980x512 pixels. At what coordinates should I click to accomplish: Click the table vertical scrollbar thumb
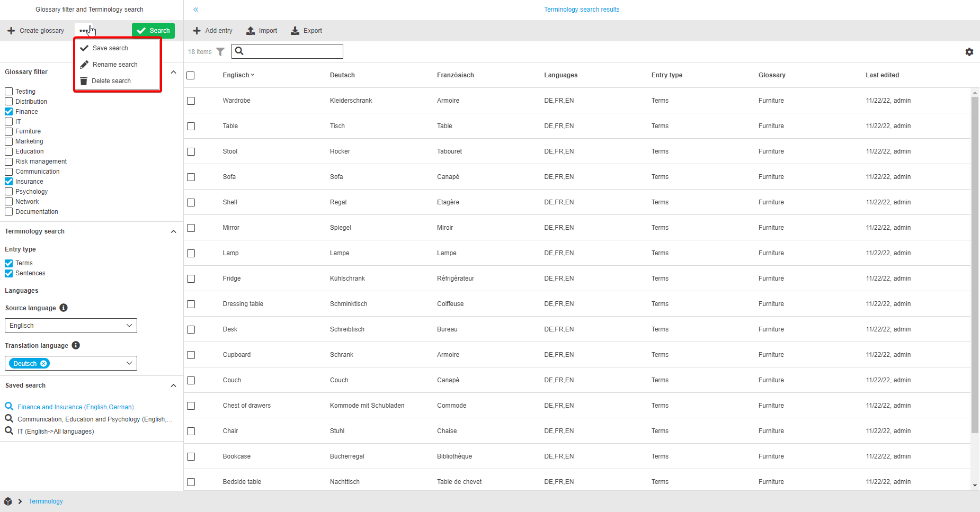[975, 265]
